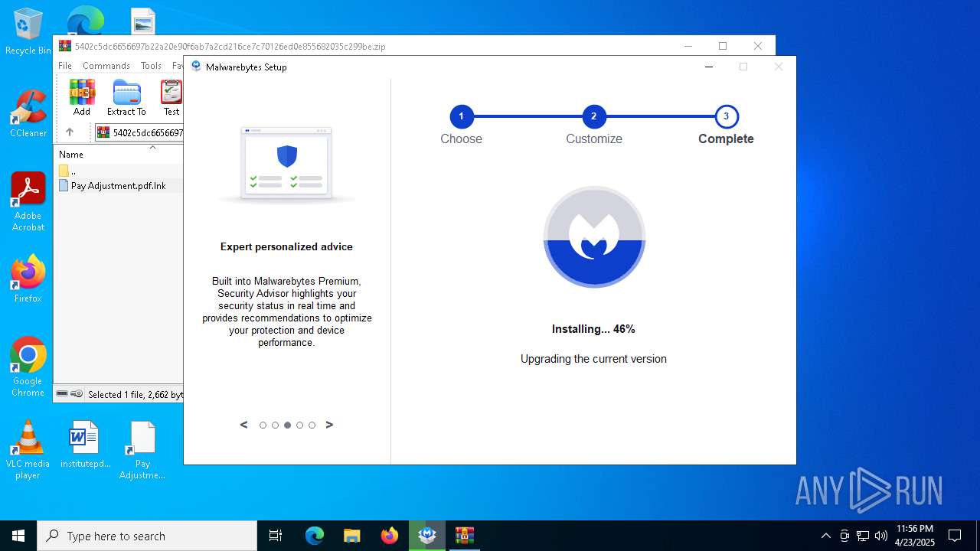The height and width of the screenshot is (551, 980).
Task: Open File Explorer from taskbar
Action: (x=352, y=536)
